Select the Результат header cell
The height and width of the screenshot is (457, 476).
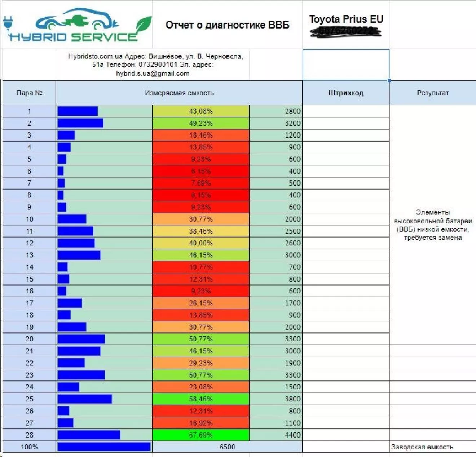(x=433, y=93)
